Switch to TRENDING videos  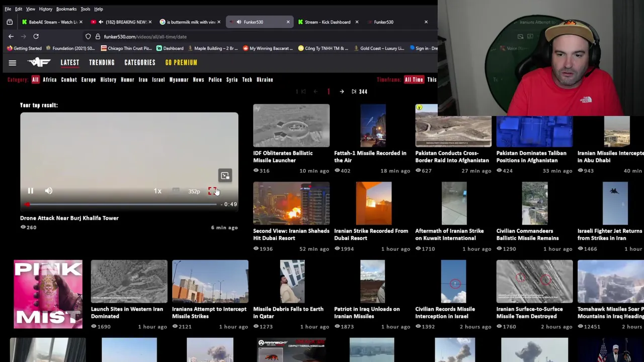(102, 62)
